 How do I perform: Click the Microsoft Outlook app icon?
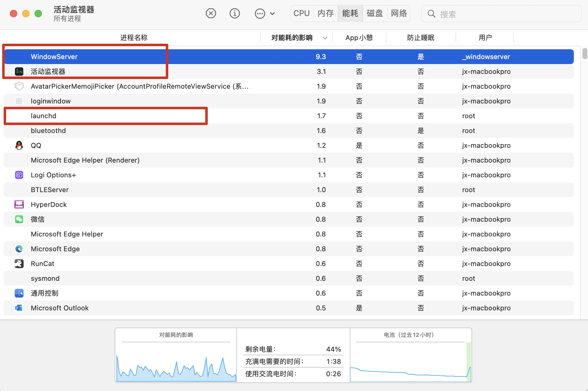click(x=19, y=308)
